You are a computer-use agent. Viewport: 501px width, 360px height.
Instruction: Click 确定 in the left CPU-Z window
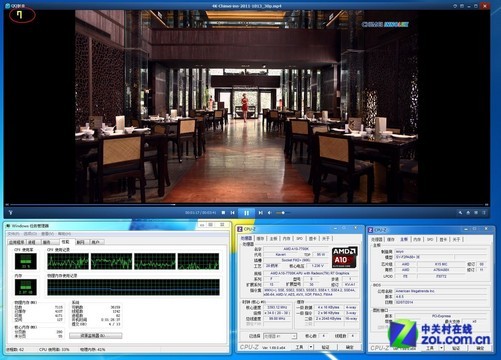coord(349,347)
